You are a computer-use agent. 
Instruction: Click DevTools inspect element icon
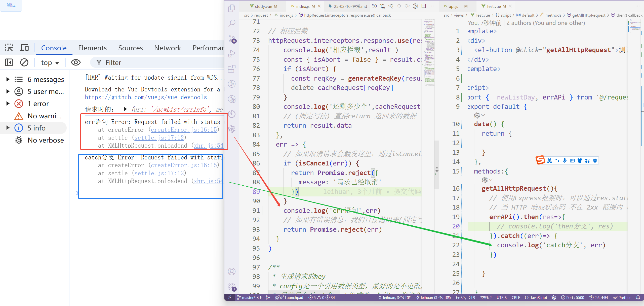(9, 48)
